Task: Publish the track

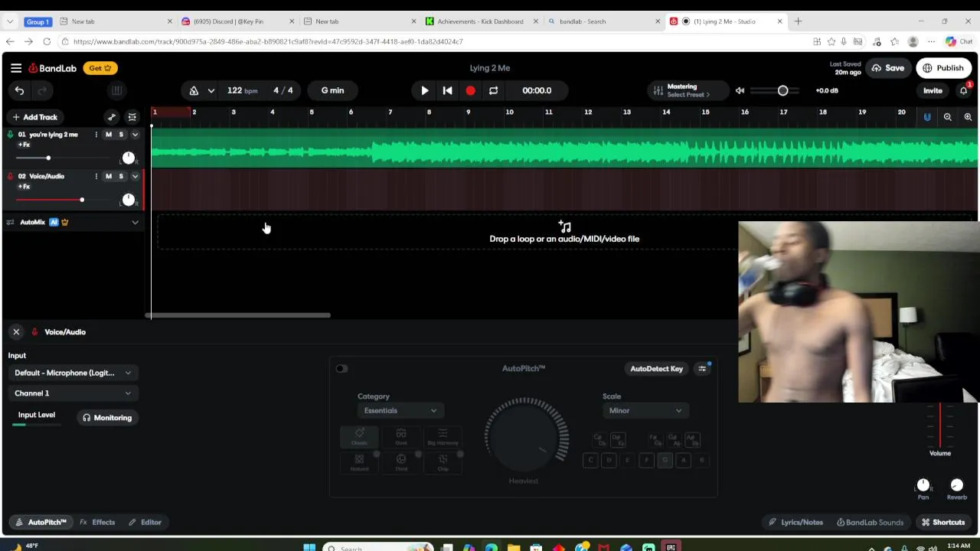Action: (x=943, y=68)
